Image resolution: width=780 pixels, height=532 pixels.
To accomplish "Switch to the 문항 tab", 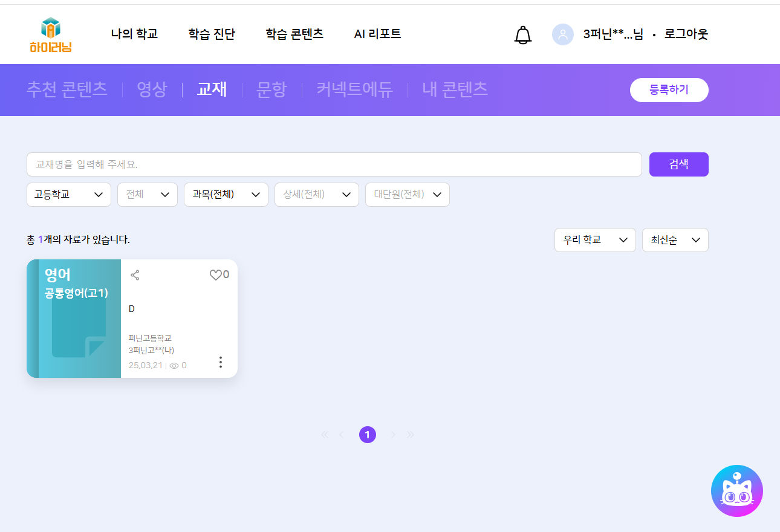I will (x=271, y=89).
